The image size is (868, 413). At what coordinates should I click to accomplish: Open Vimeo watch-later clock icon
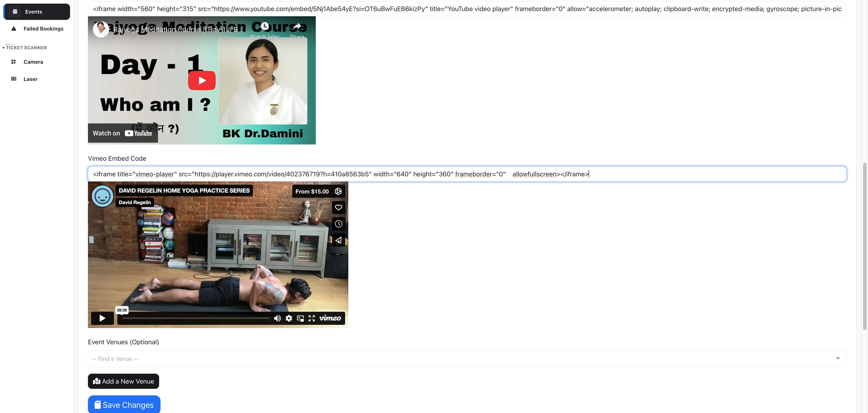coord(338,224)
